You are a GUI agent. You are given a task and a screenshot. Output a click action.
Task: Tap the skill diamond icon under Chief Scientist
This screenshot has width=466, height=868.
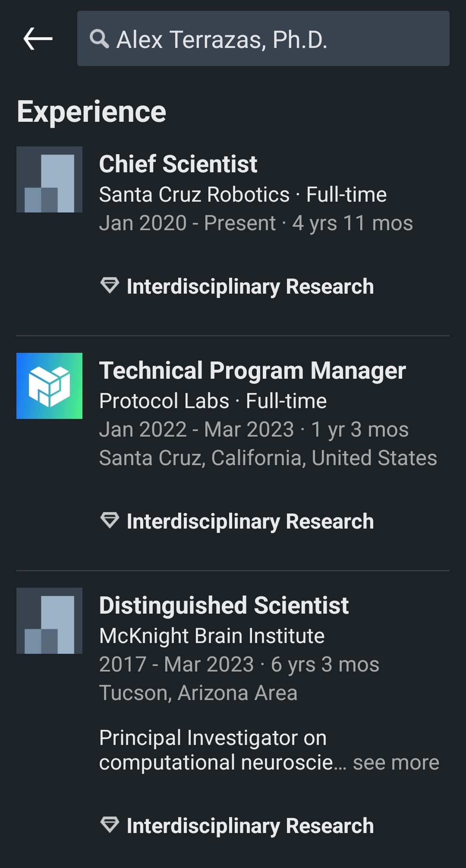click(x=110, y=285)
